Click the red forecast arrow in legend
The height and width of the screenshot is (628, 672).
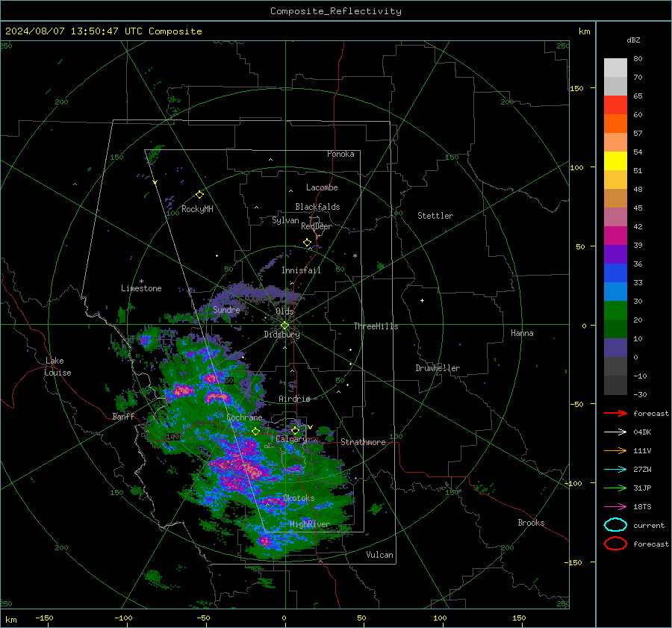(x=615, y=413)
